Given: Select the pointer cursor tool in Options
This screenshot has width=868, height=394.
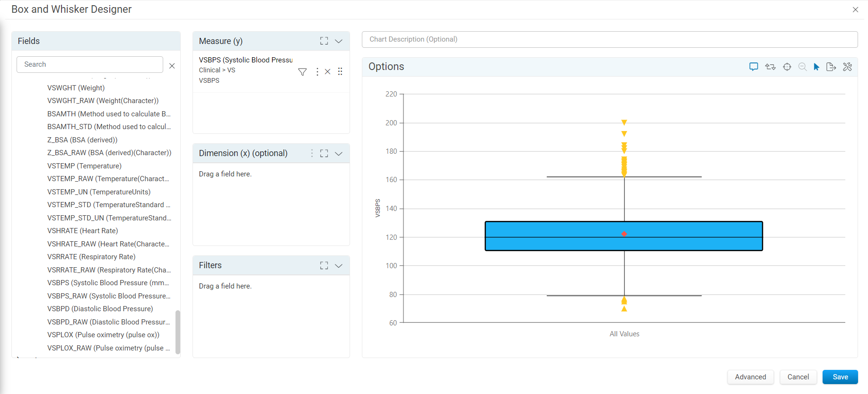Looking at the screenshot, I should tap(816, 67).
